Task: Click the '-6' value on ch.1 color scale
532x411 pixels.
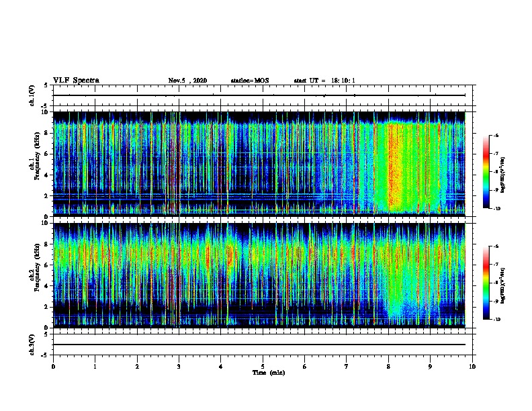Action: (x=496, y=135)
